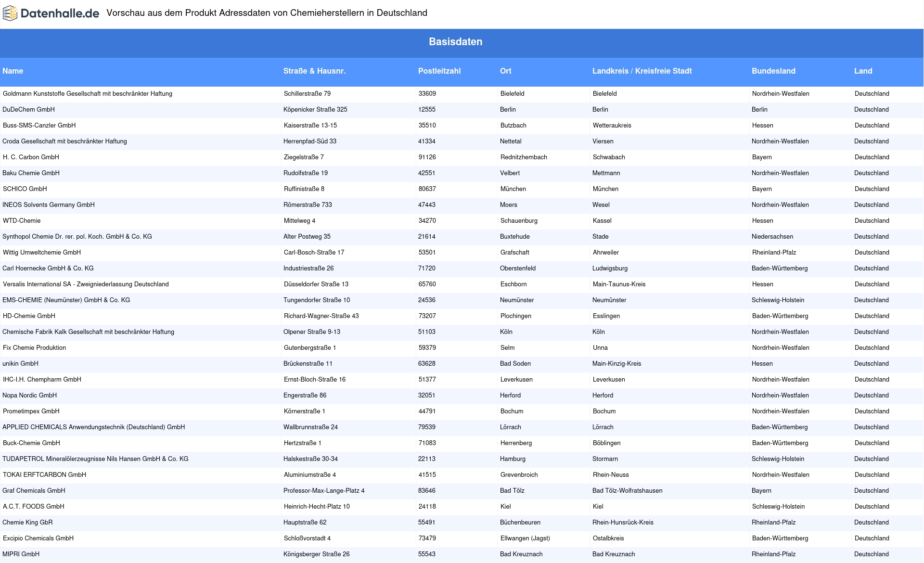924x563 pixels.
Task: Click the Landkreis / Kreisfreie Stadt header
Action: click(642, 71)
